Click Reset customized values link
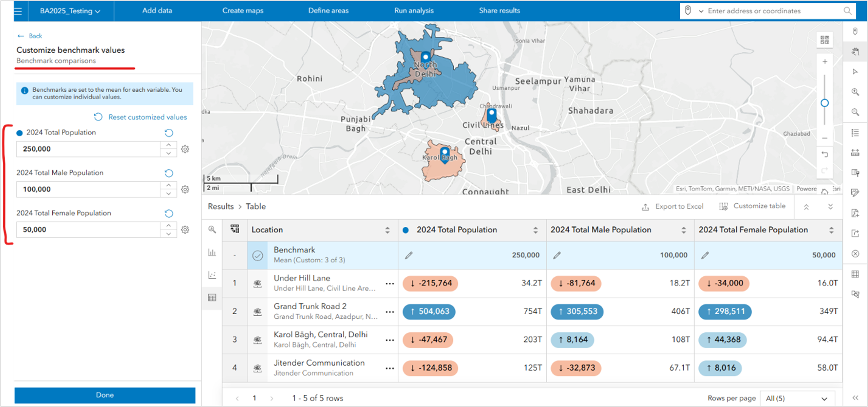The width and height of the screenshot is (868, 407). tap(147, 117)
